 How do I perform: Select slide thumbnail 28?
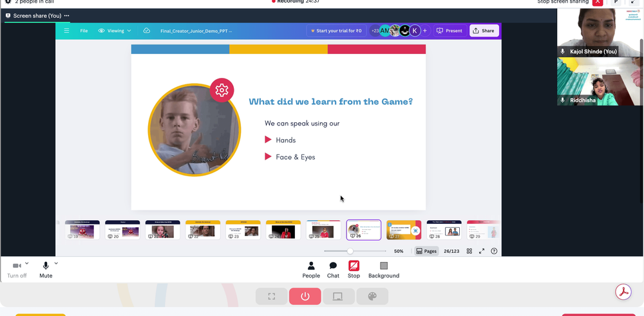pos(444,230)
